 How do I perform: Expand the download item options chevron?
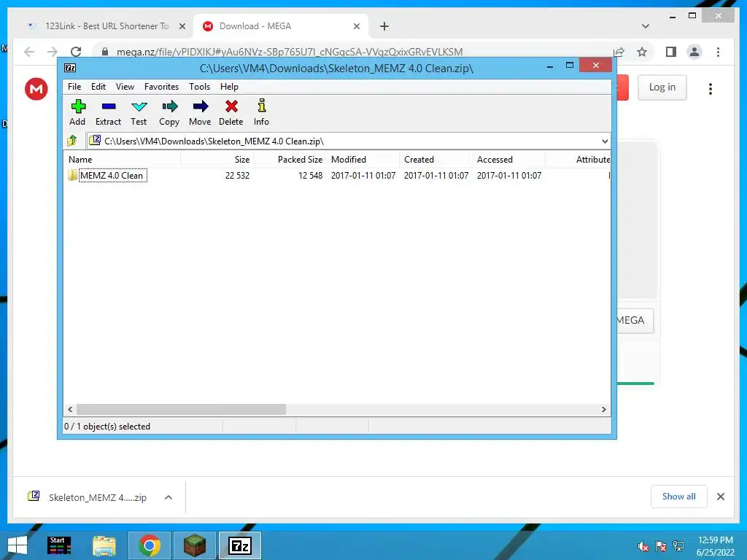tap(169, 497)
